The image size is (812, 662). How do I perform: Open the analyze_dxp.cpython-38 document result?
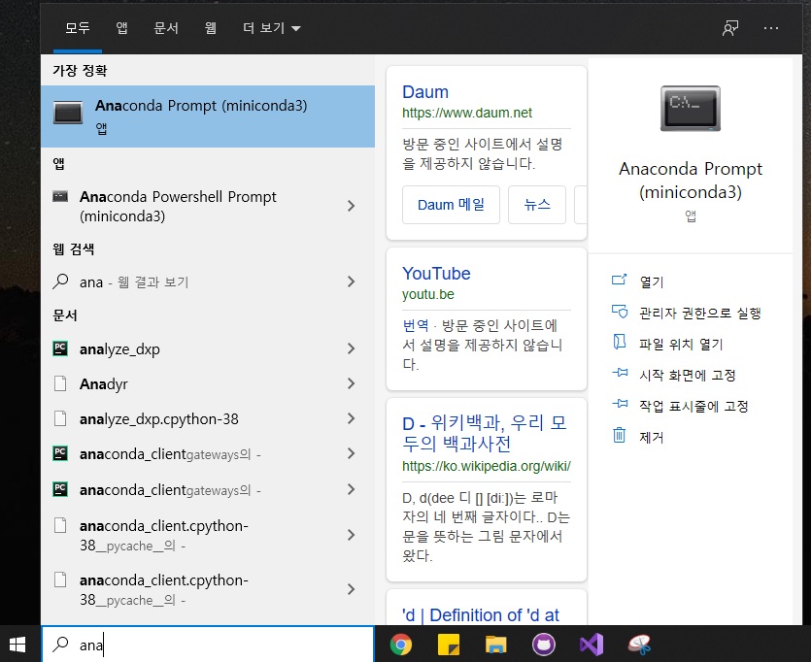(x=208, y=418)
